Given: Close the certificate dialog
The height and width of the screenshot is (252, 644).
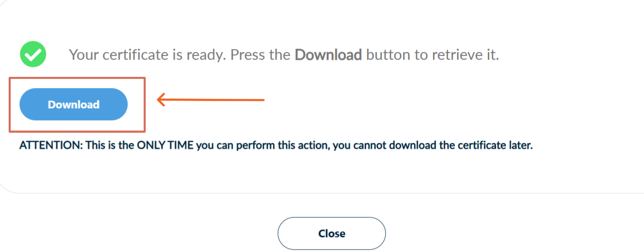Looking at the screenshot, I should click(332, 234).
